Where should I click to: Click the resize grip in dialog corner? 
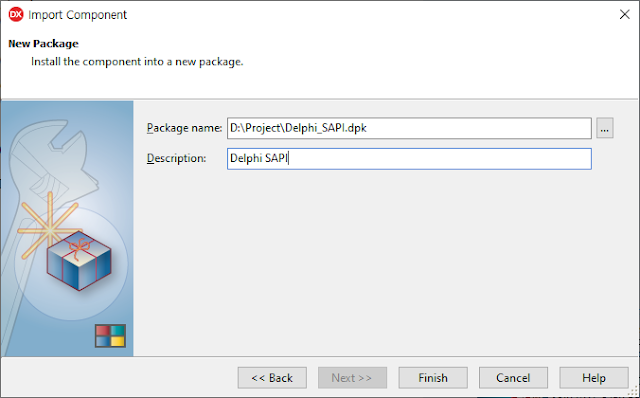[633, 392]
